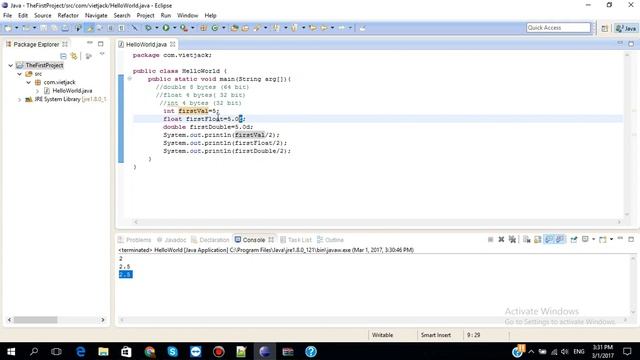Image resolution: width=640 pixels, height=360 pixels.
Task: Open the Run dropdown arrow
Action: click(175, 28)
